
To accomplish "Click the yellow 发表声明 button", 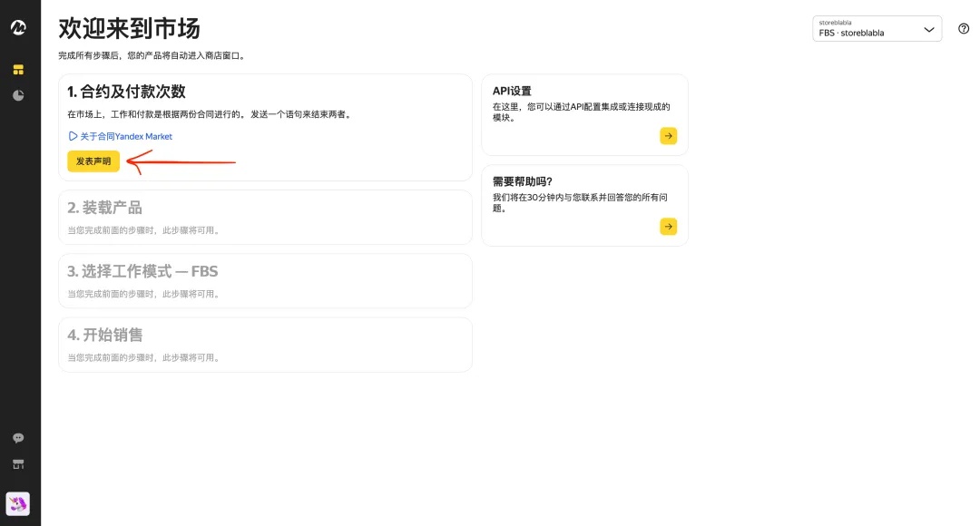I will (93, 161).
